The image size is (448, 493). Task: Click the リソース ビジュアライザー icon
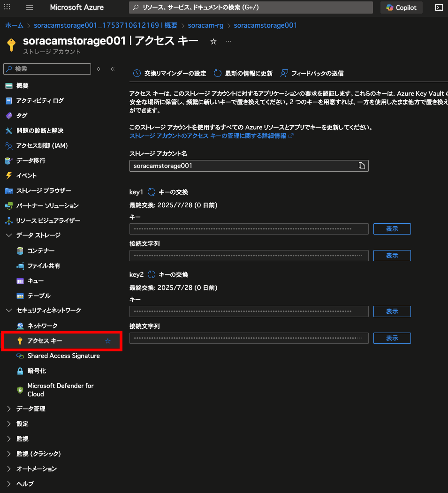[9, 221]
